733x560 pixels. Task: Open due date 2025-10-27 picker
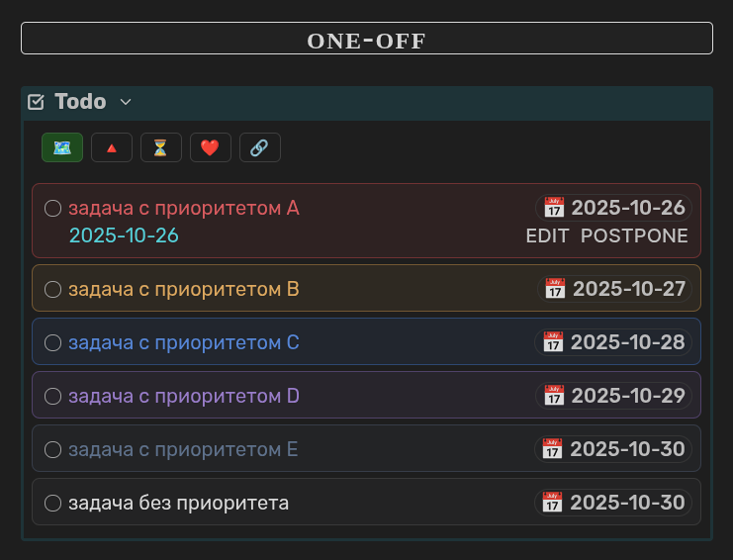(628, 289)
